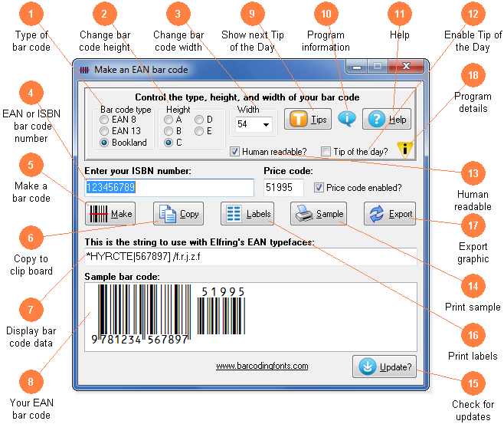Show next tip with Tips button
This screenshot has width=504, height=424.
(308, 119)
